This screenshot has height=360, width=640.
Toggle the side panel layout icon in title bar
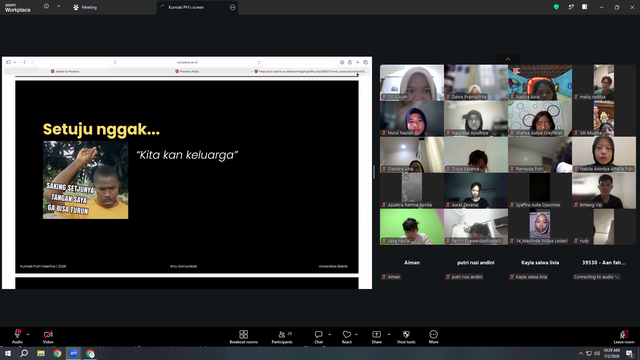pyautogui.click(x=585, y=7)
